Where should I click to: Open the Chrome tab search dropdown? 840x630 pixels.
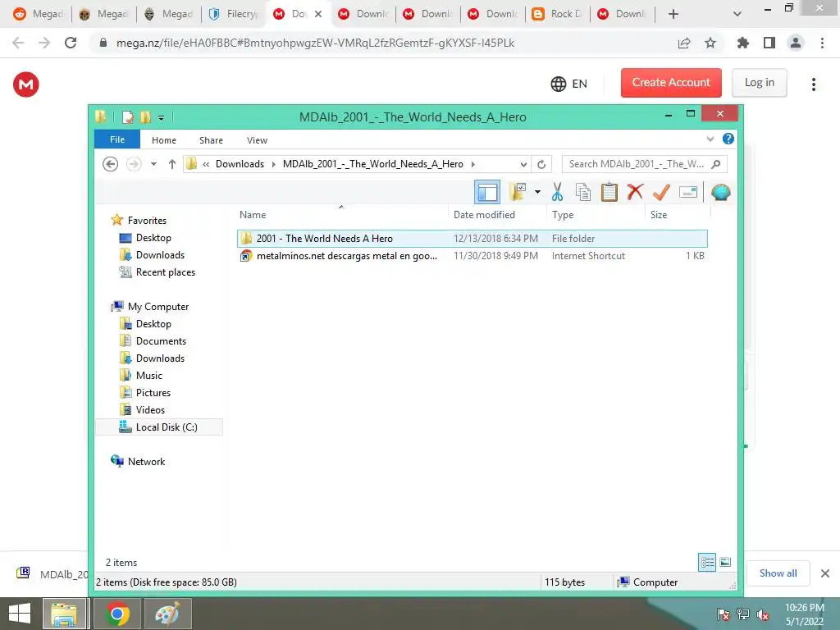coord(737,14)
